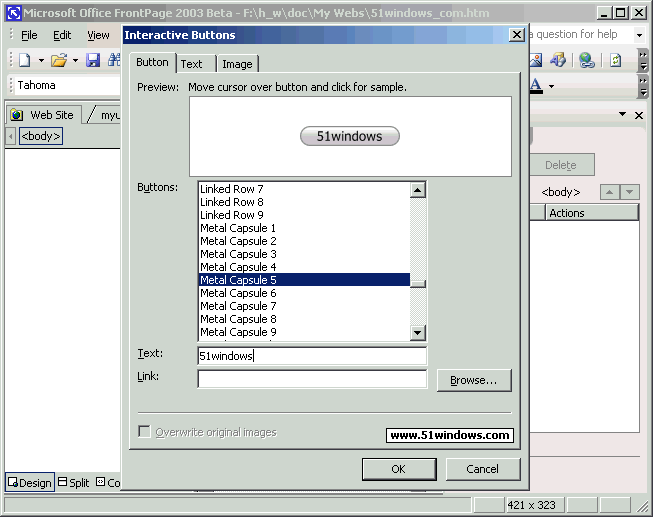
Task: Click into the Link input field
Action: [x=311, y=379]
